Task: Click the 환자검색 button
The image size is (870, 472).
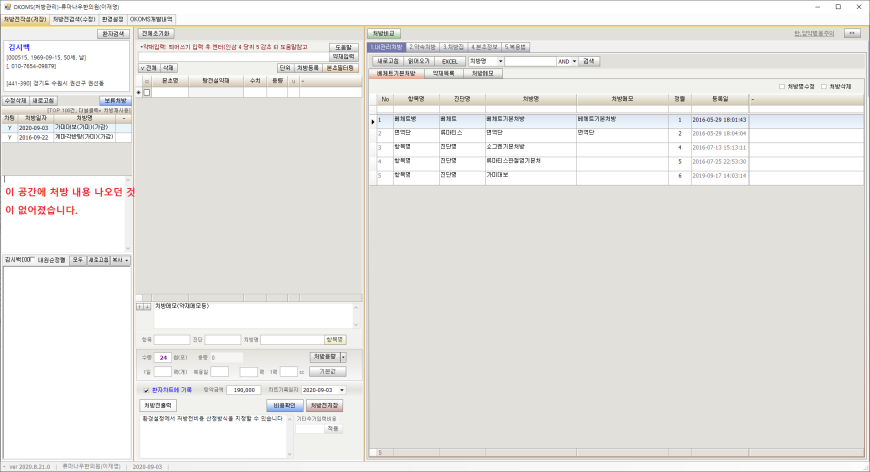Action: [114, 34]
